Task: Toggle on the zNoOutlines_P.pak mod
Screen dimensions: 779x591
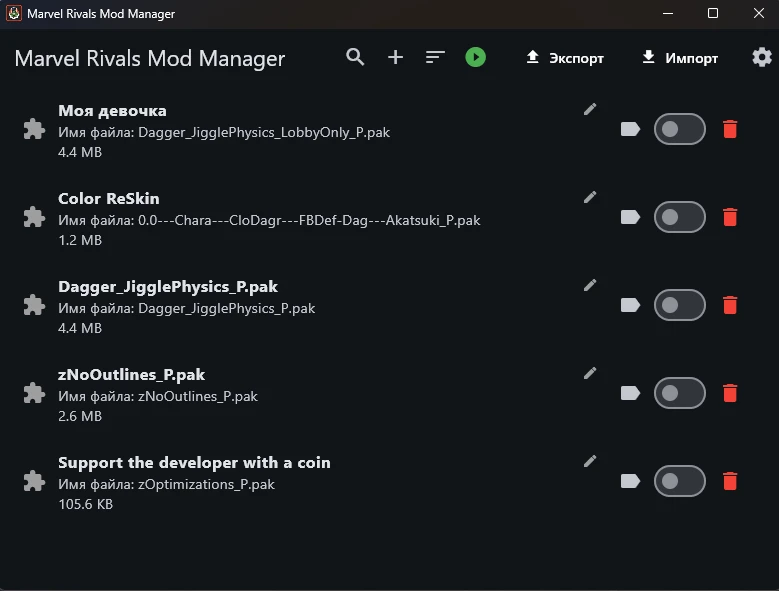Action: [x=679, y=393]
